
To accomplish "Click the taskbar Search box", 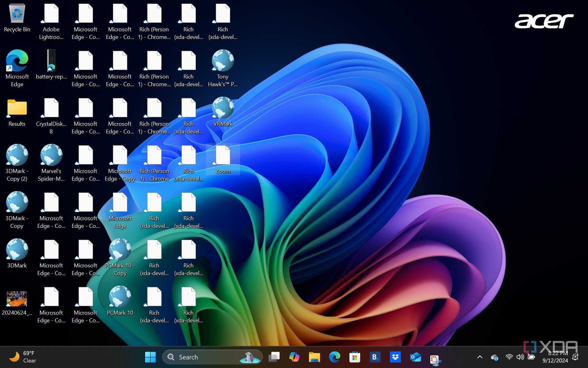I will pos(212,357).
